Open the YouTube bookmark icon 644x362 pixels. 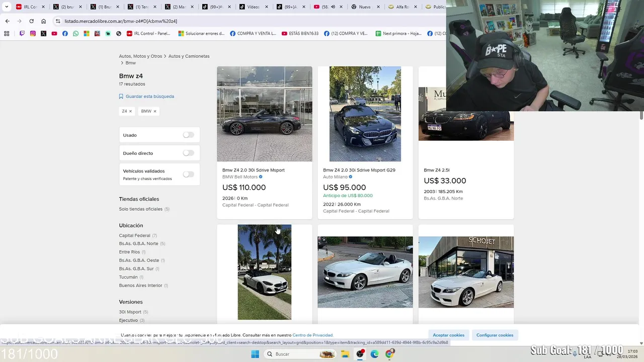pos(54,34)
